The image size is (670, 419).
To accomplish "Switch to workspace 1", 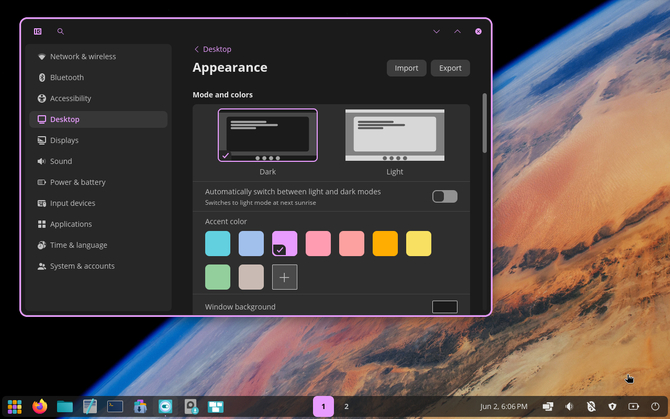I will pyautogui.click(x=323, y=406).
